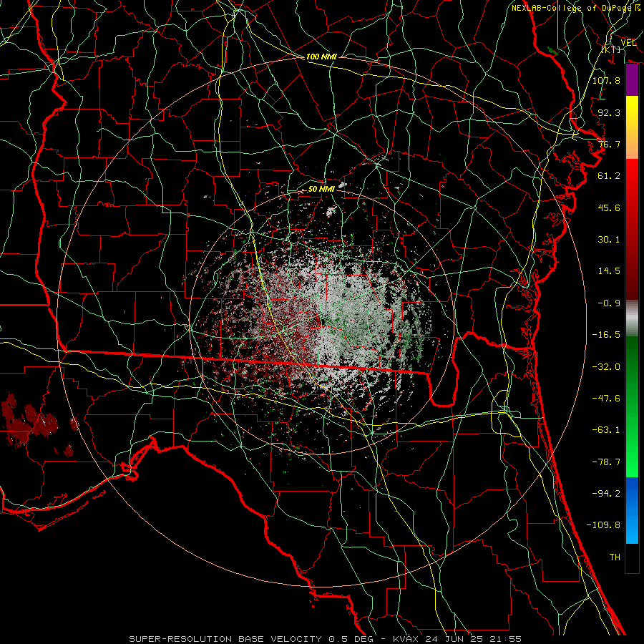The image size is (644, 644).
Task: Select the 76.7 scale value
Action: click(x=609, y=144)
